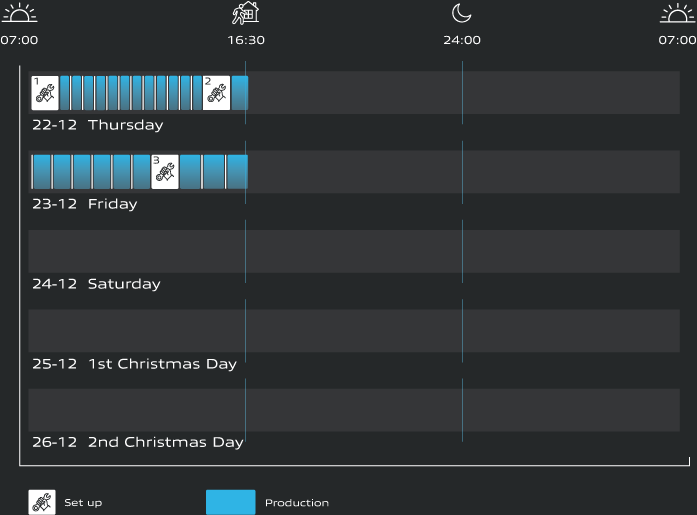The height and width of the screenshot is (515, 697).
Task: Select the 25-12 1st Christmas Day label
Action: tap(134, 364)
